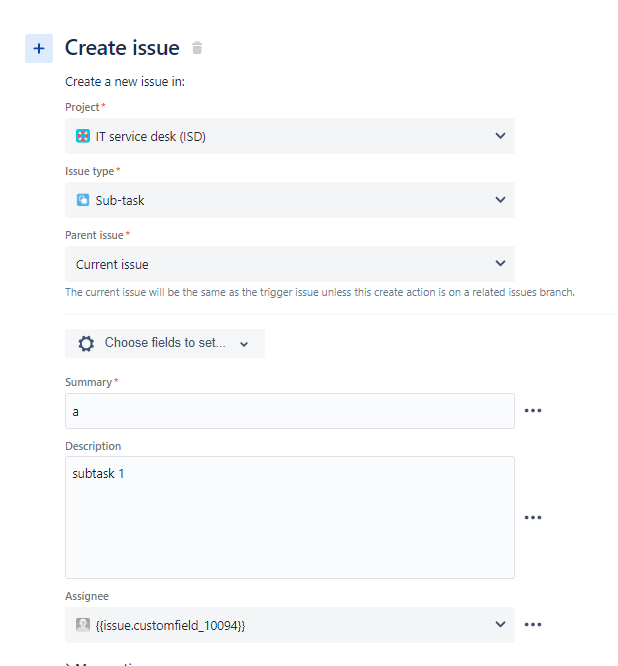
Task: Click the {{issue.customfield_10094}} assignee value
Action: (170, 625)
